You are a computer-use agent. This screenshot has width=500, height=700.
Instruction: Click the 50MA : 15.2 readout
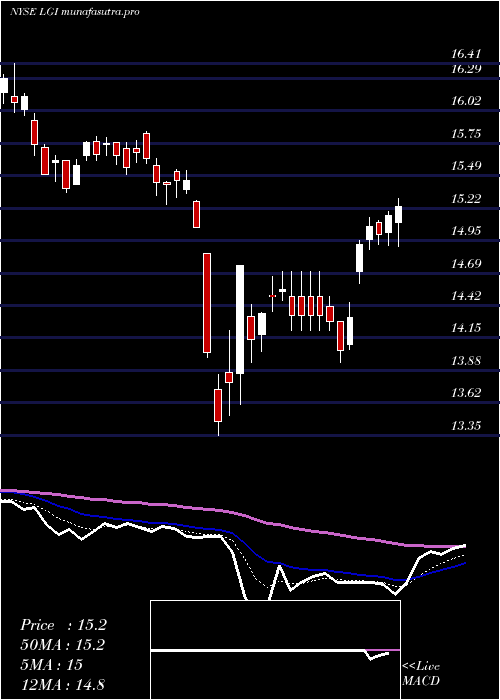pos(63,645)
